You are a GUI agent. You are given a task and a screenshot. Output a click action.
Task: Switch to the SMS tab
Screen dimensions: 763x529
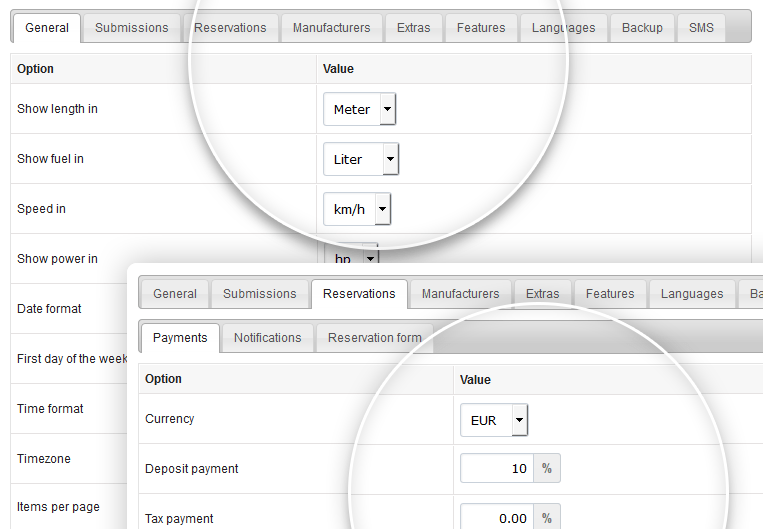pos(701,28)
